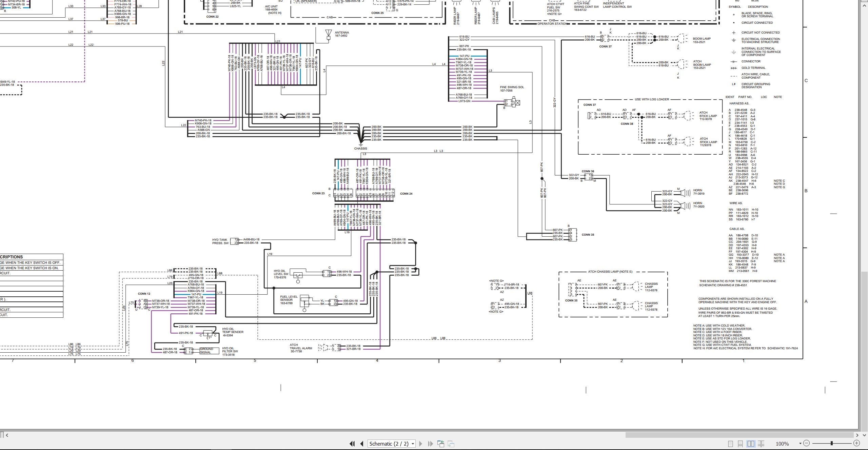Click the HYD OIL LEVEL SW label
Image resolution: width=868 pixels, height=450 pixels.
281,274
